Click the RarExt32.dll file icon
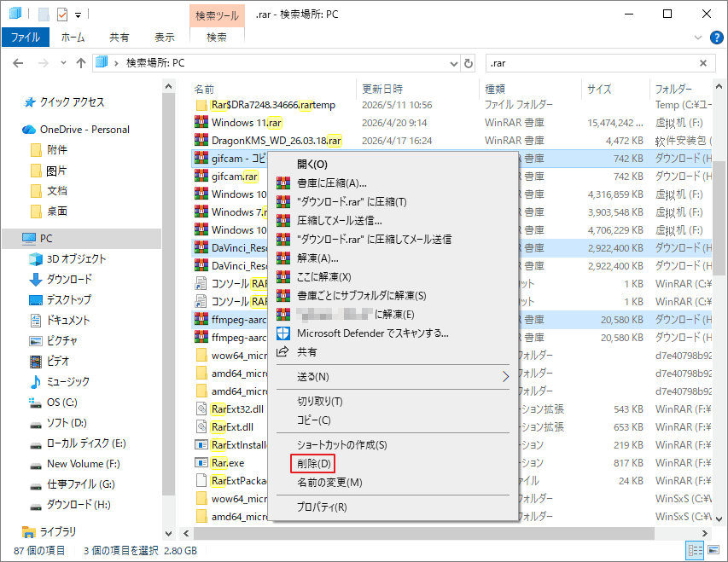This screenshot has width=728, height=562. click(201, 408)
